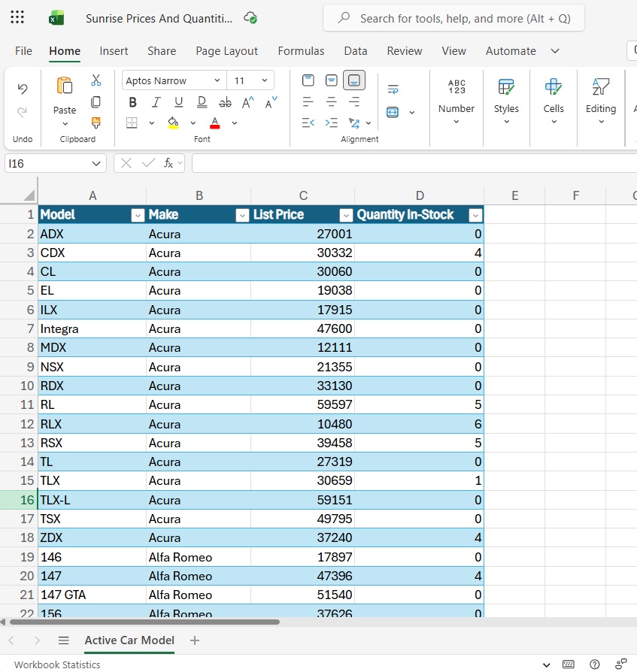Click the Undo arrow icon
This screenshot has width=637, height=672.
(23, 89)
